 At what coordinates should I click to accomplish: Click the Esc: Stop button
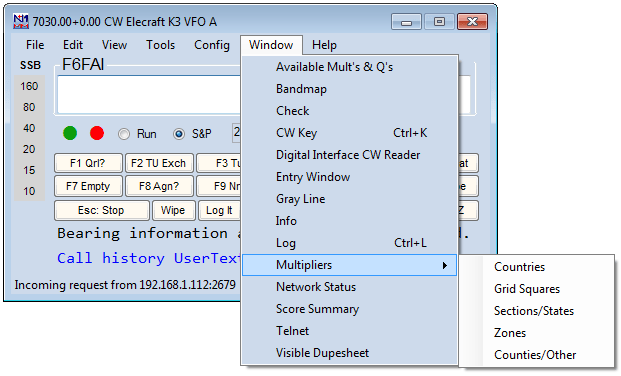(102, 210)
